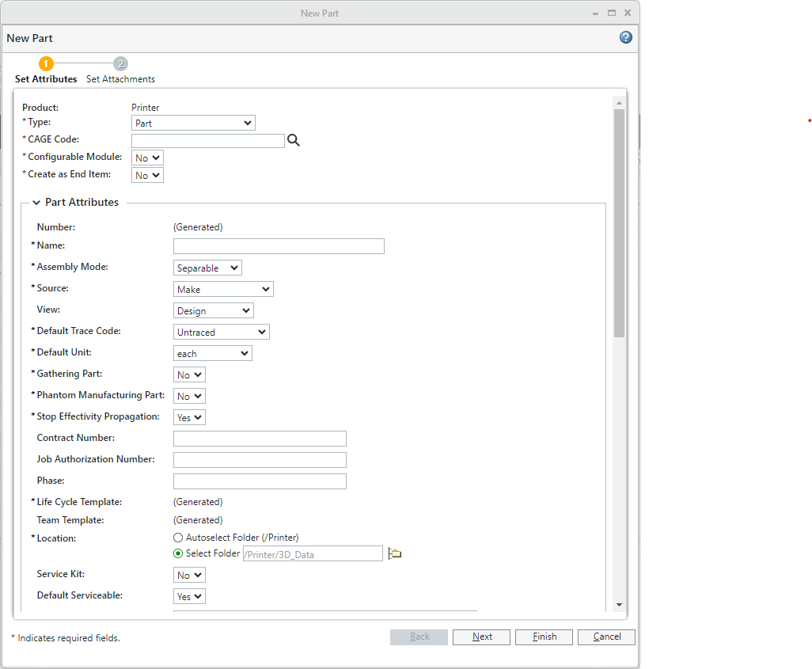
Task: Focus the Job Authorization Number field
Action: [260, 460]
